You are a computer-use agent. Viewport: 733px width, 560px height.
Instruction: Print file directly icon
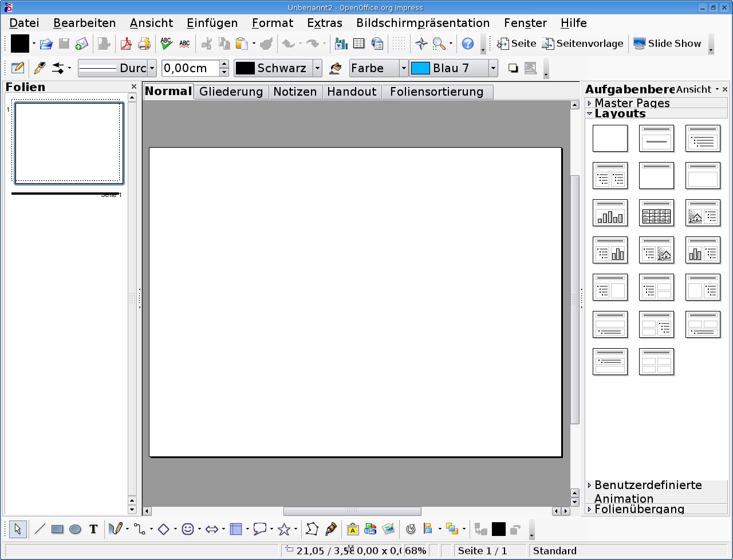click(x=143, y=44)
